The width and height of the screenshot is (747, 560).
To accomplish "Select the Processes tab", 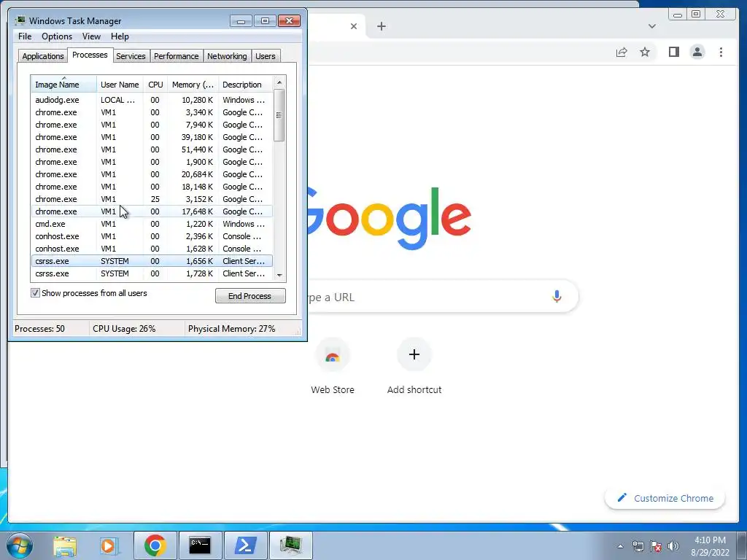I will [x=90, y=55].
